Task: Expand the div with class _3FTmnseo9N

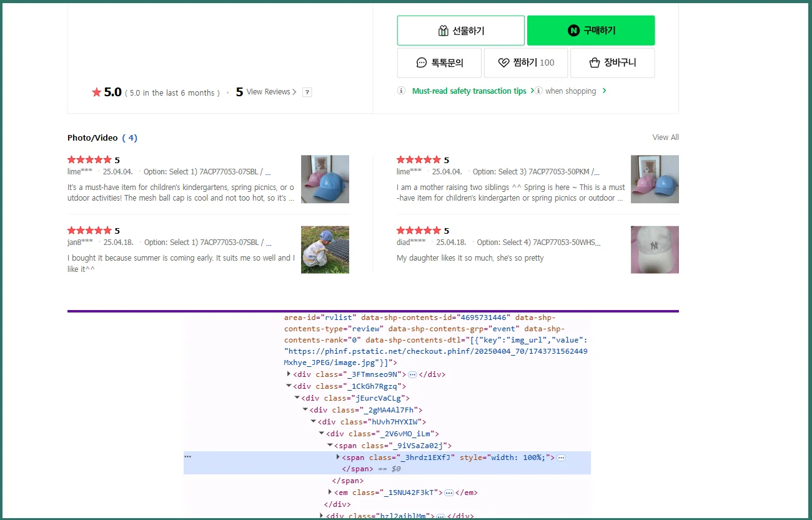Action: [288, 374]
